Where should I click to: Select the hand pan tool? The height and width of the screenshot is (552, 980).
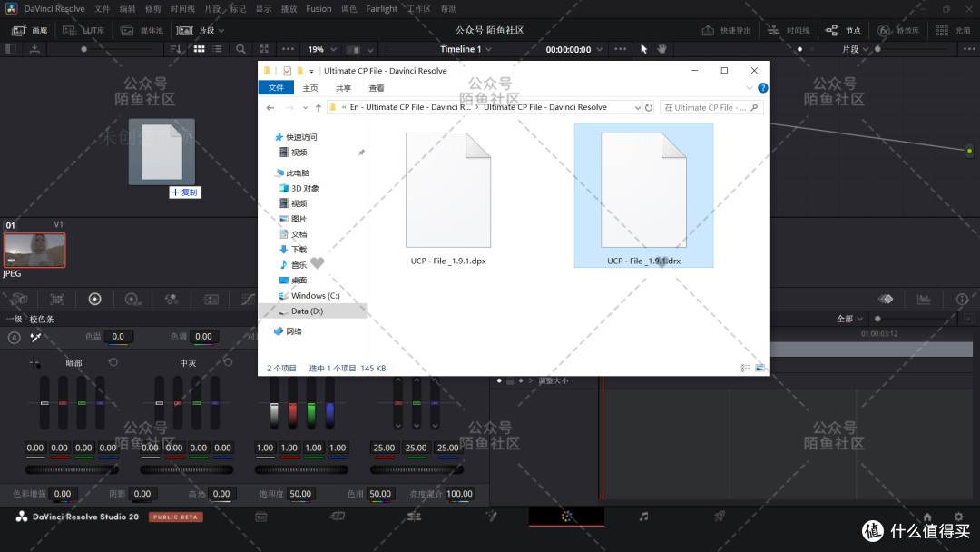[661, 49]
